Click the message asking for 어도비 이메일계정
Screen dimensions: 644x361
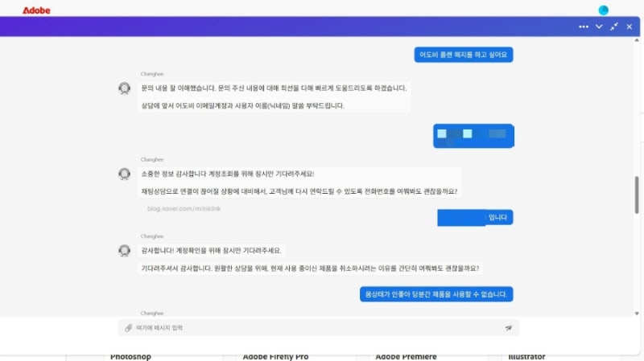(x=243, y=105)
